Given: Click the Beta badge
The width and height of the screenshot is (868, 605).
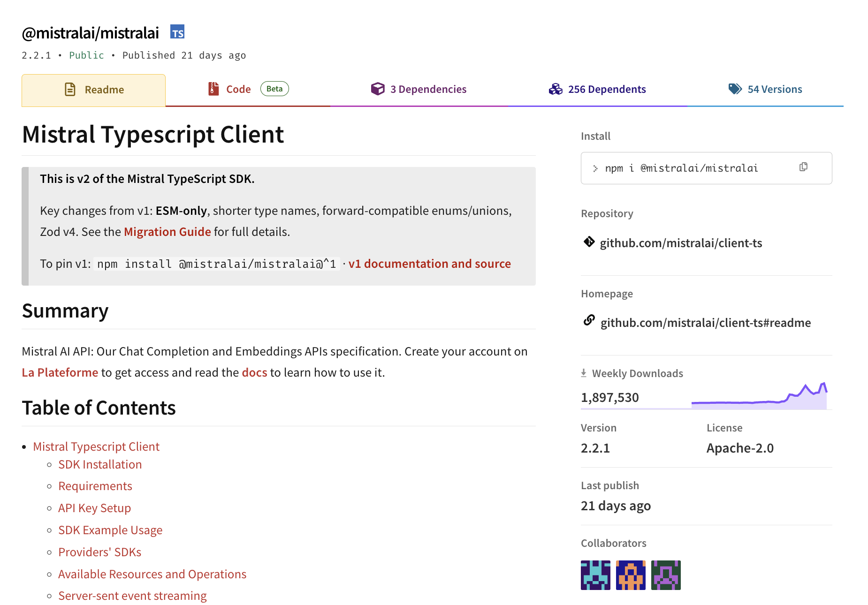Looking at the screenshot, I should tap(274, 89).
